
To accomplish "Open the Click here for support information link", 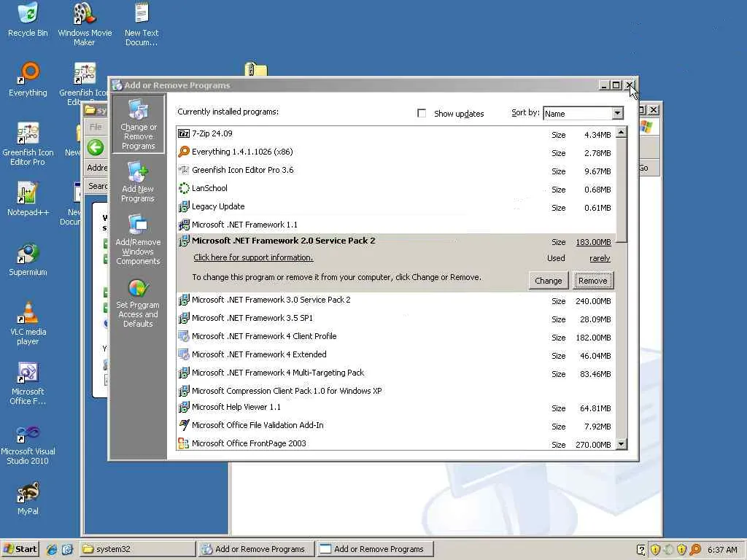I will [x=253, y=257].
